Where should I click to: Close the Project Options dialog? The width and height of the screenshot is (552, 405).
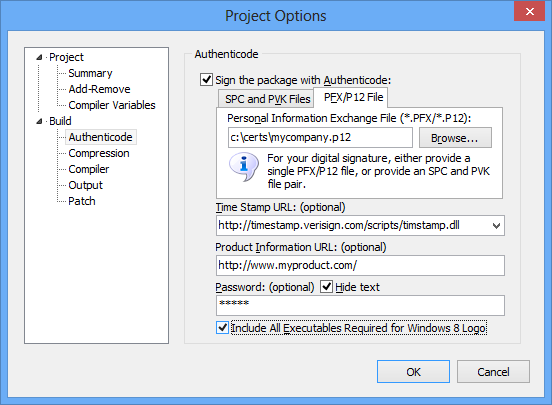529,11
